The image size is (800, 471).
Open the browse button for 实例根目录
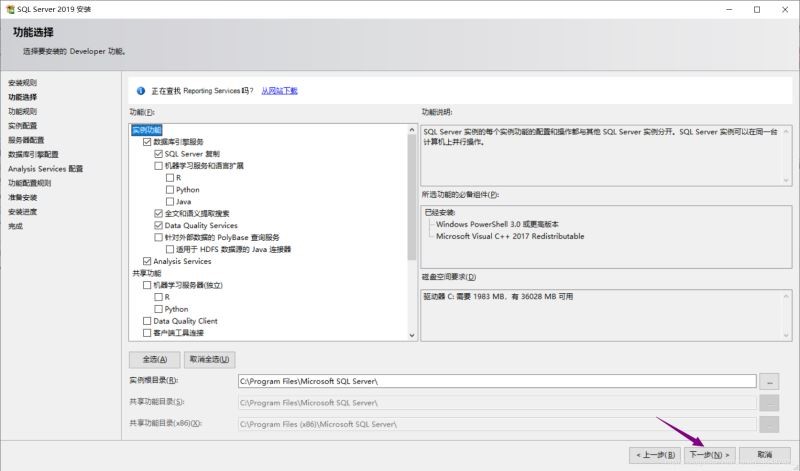pyautogui.click(x=769, y=381)
